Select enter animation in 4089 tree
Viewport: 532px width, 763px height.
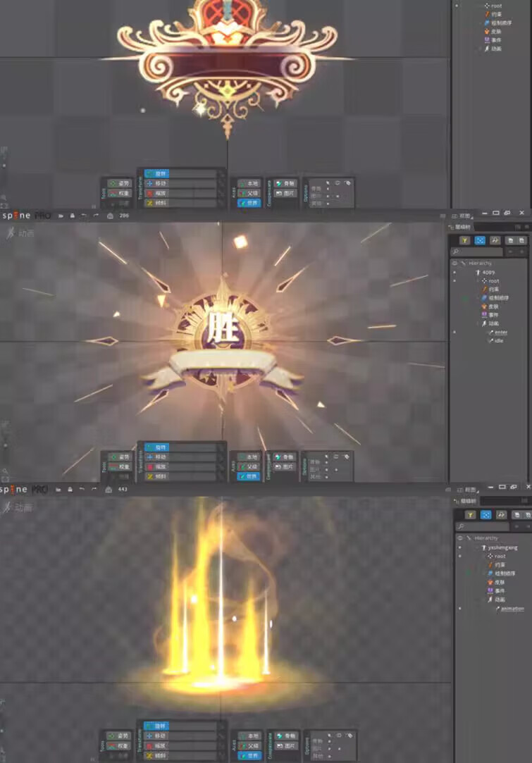[x=498, y=333]
